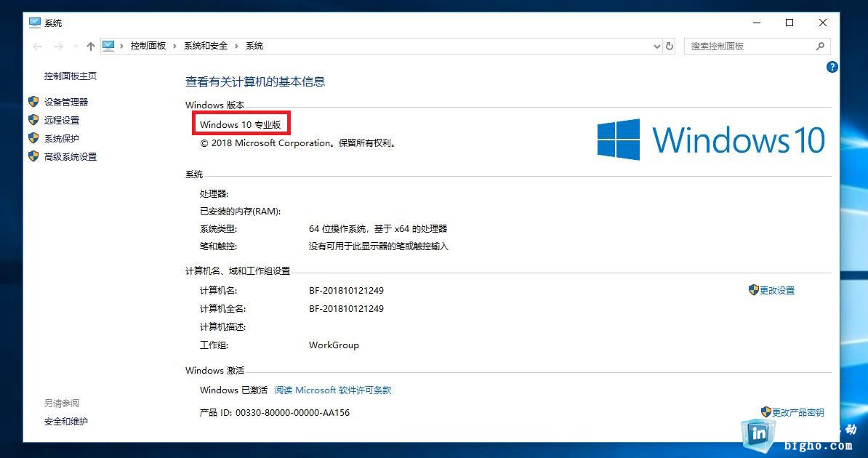Select 控制面板 in the breadcrumb path
868x458 pixels.
click(x=148, y=46)
